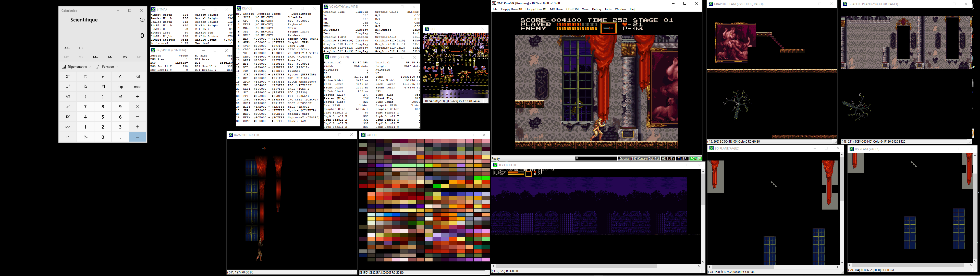Click the multiply operator key

138,107
